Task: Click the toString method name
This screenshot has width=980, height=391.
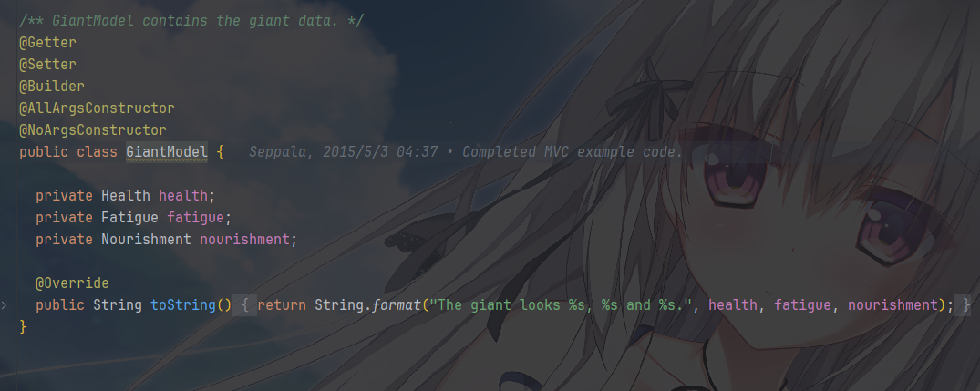Action: (183, 304)
